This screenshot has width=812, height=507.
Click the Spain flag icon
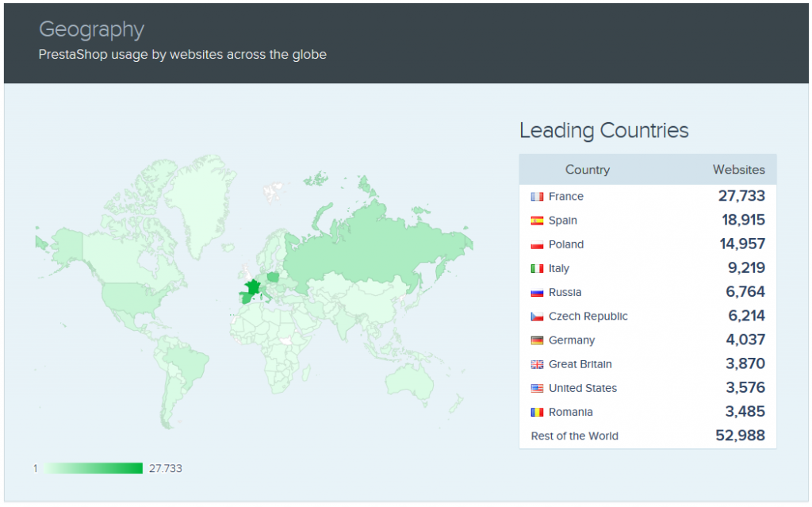point(537,221)
